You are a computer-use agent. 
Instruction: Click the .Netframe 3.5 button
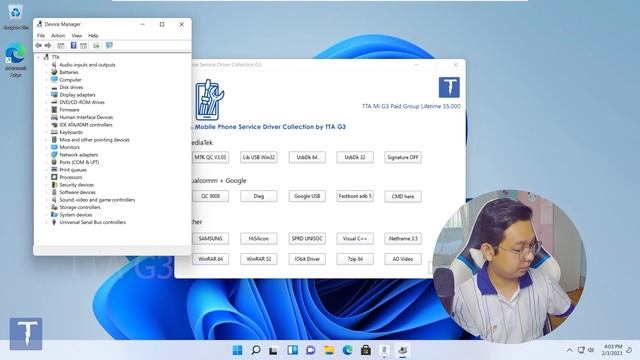(x=403, y=238)
